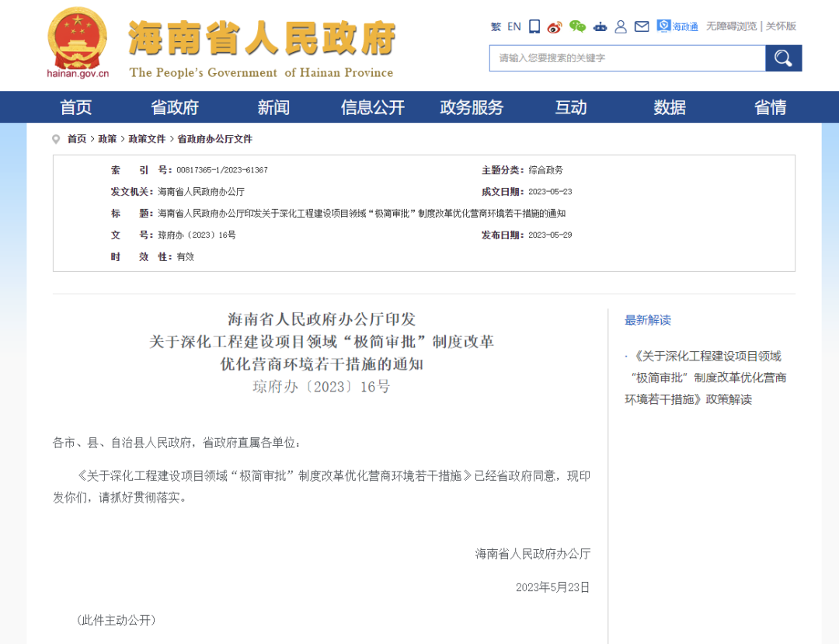Screen dimensions: 839x644
Task: Open the 政务服务 menu
Action: pyautogui.click(x=472, y=107)
